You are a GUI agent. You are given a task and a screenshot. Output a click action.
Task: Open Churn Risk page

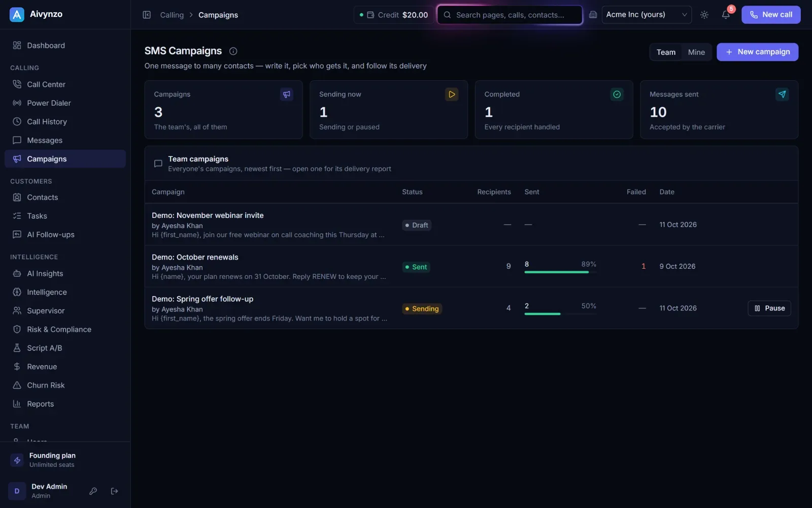coord(65,385)
